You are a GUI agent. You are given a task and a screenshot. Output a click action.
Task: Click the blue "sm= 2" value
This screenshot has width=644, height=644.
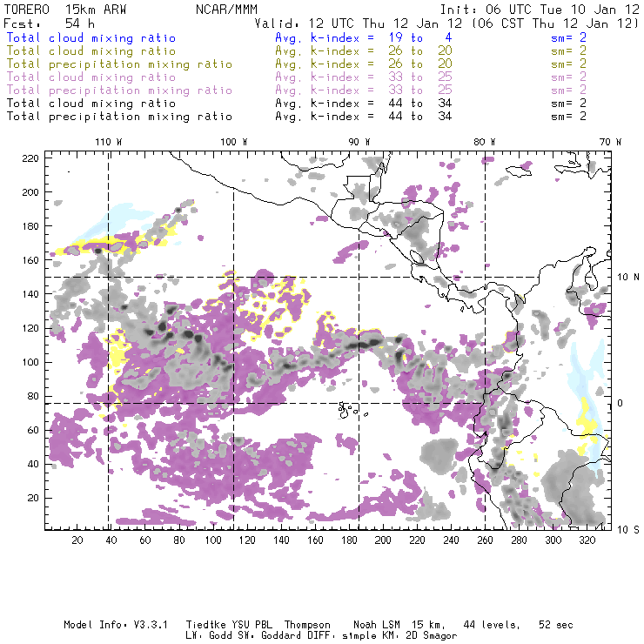(568, 37)
